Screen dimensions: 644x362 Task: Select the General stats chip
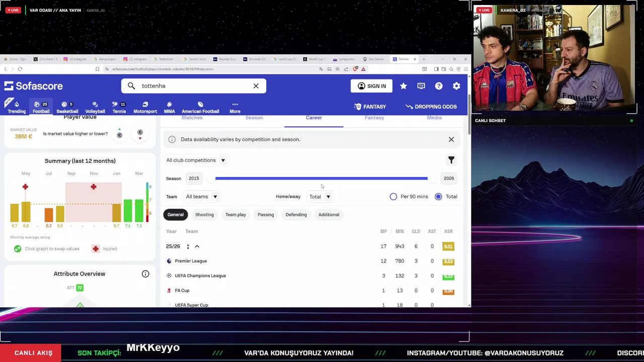tap(176, 215)
